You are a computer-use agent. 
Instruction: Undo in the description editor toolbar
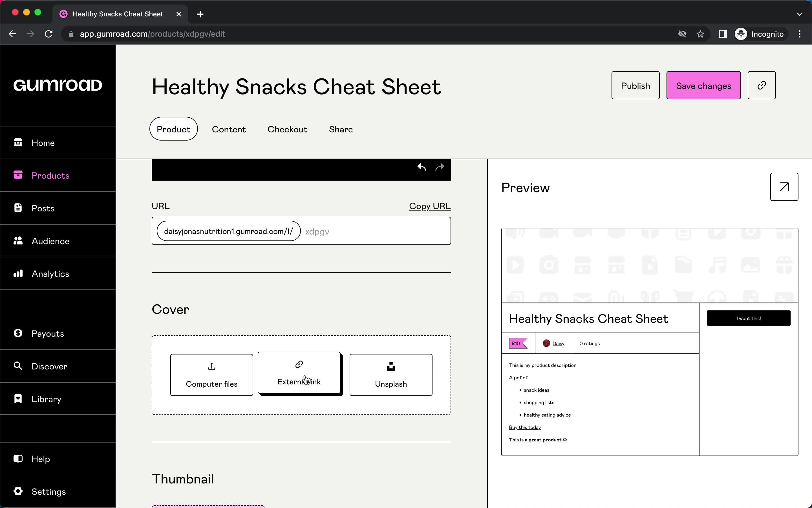[422, 167]
